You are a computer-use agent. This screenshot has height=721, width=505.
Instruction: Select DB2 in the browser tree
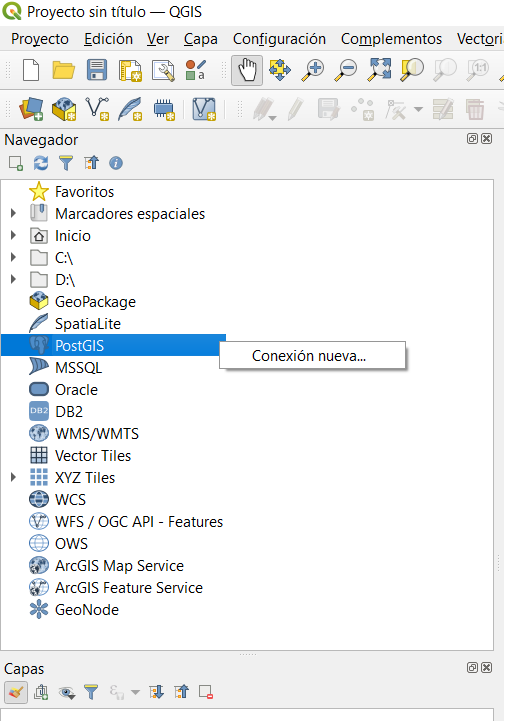(x=69, y=412)
